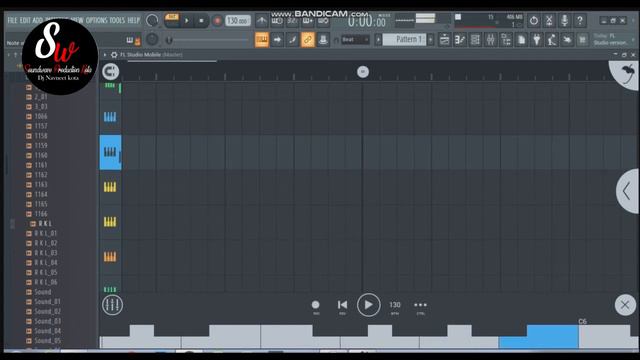Click the main toolbar play button

[187, 20]
